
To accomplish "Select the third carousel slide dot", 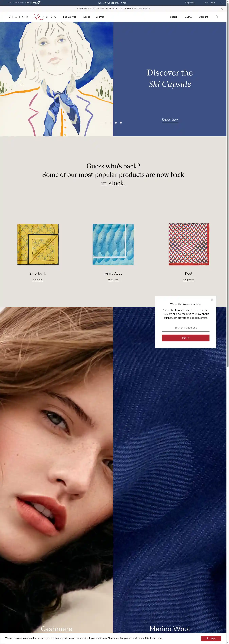I will [116, 123].
